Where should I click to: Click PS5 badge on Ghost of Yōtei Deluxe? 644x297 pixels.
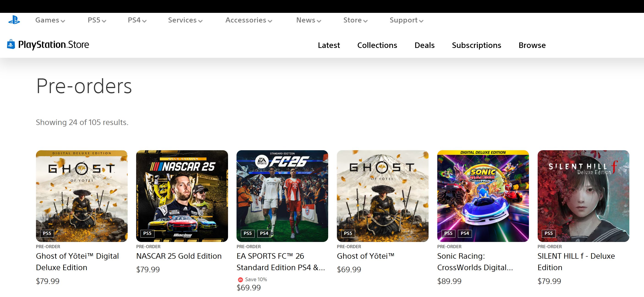47,233
